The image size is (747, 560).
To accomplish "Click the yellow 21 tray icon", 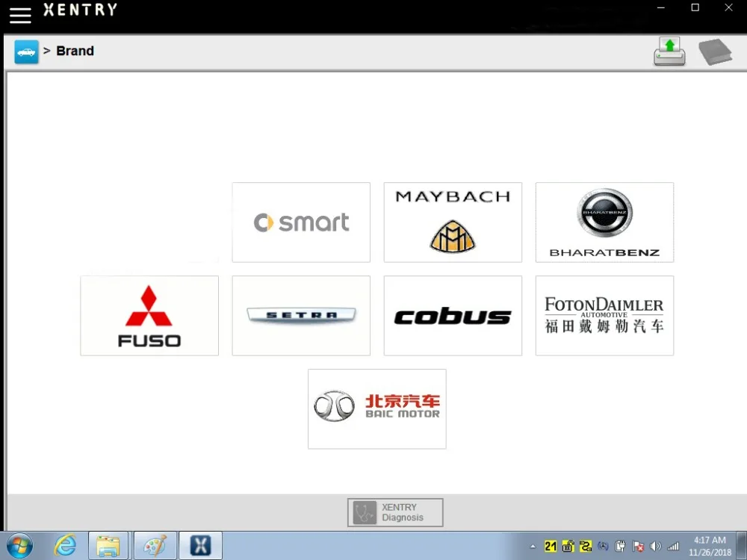I will click(551, 547).
